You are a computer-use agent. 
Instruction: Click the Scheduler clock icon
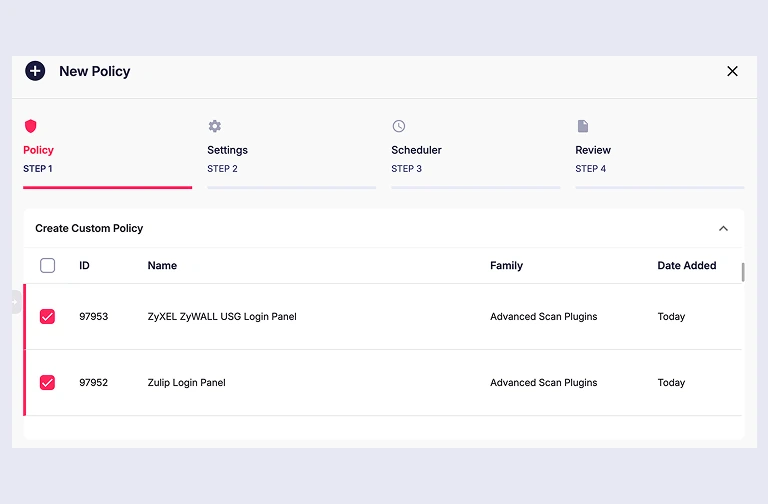(399, 126)
